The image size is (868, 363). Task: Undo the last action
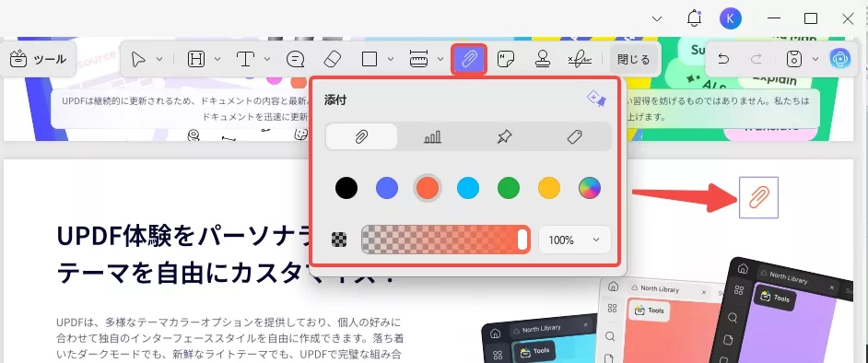point(723,59)
